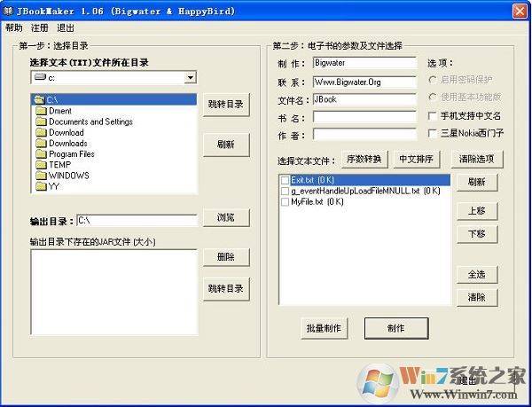
Task: Click the 输出目录 path input field
Action: 137,221
